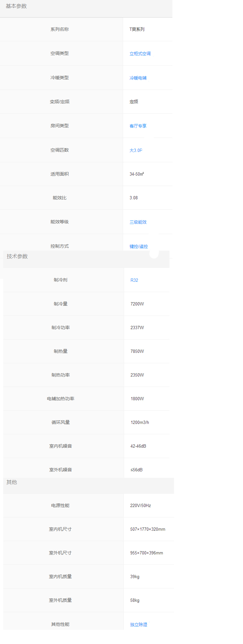
Task: Click the 220V/50Hz power value
Action: [x=141, y=505]
